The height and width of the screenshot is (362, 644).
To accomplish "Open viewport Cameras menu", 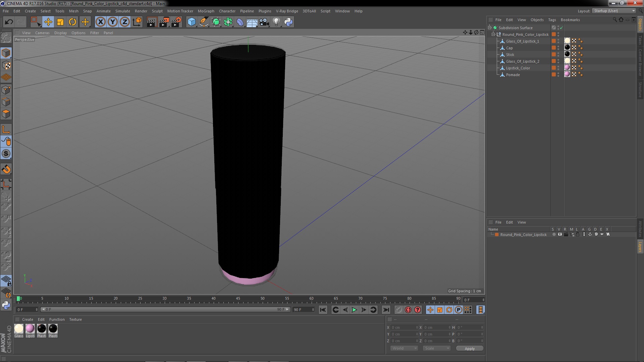I will click(x=42, y=33).
